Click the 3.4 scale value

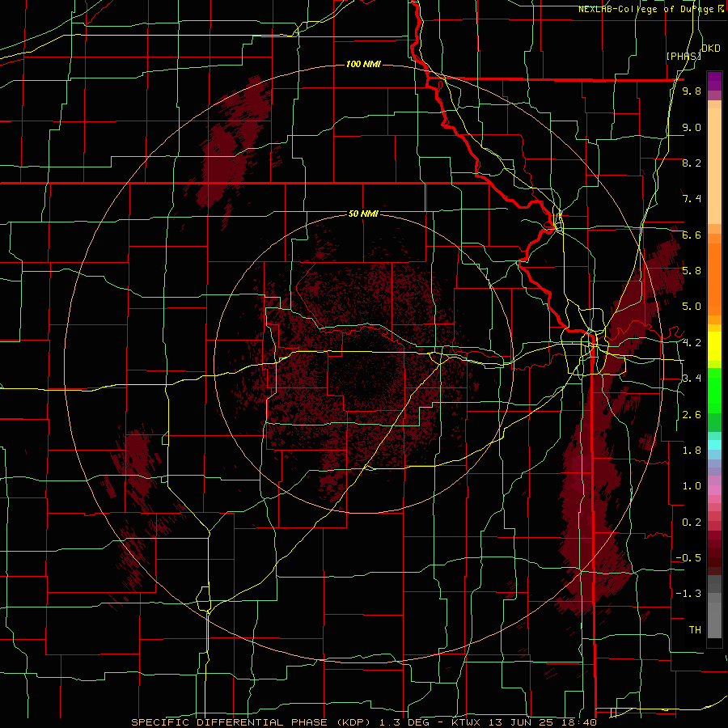coord(692,379)
